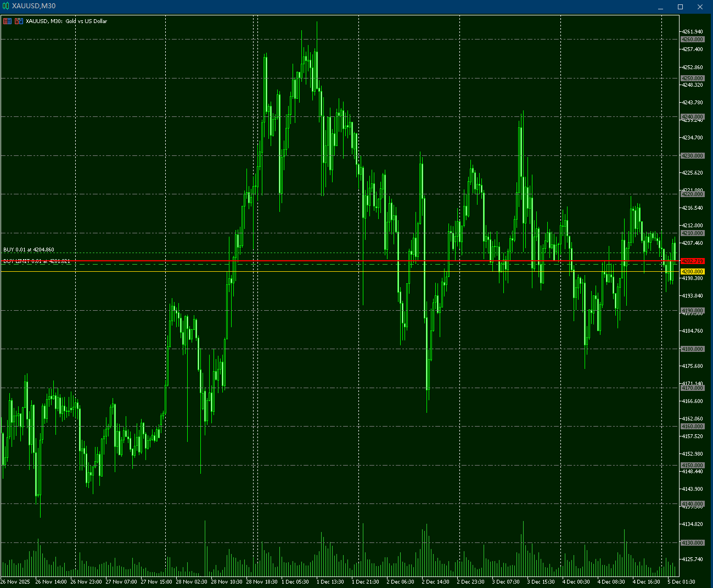Click the '3 Dec 07:30' time axis label

click(x=506, y=582)
